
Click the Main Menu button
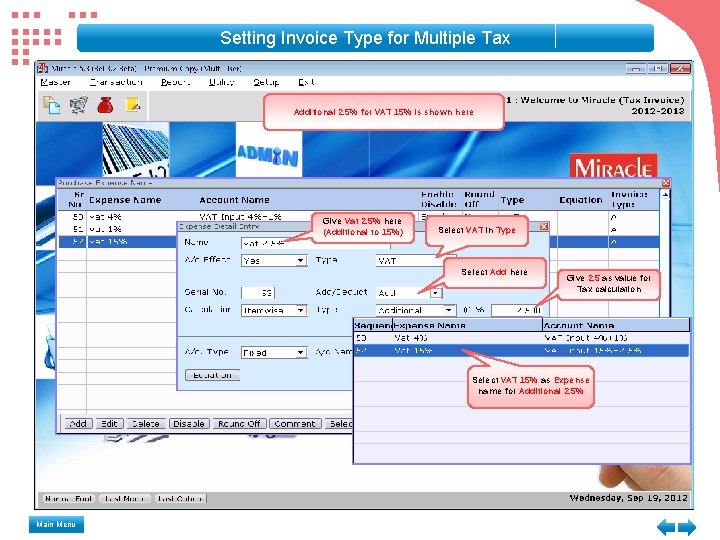click(x=56, y=524)
